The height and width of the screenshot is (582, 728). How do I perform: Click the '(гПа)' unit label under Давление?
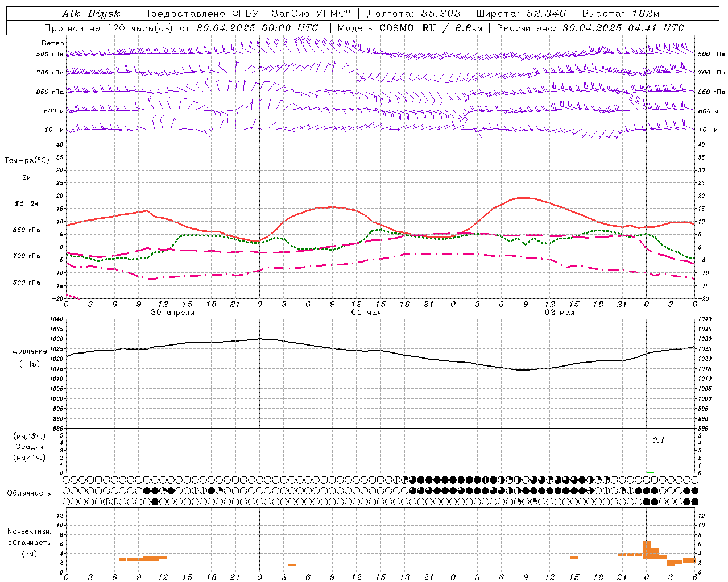[x=30, y=364]
